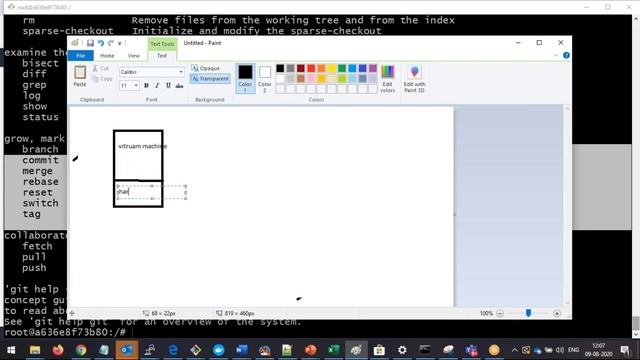Show hidden system tray icons
Viewport: 640px width, 360px height.
point(514,350)
